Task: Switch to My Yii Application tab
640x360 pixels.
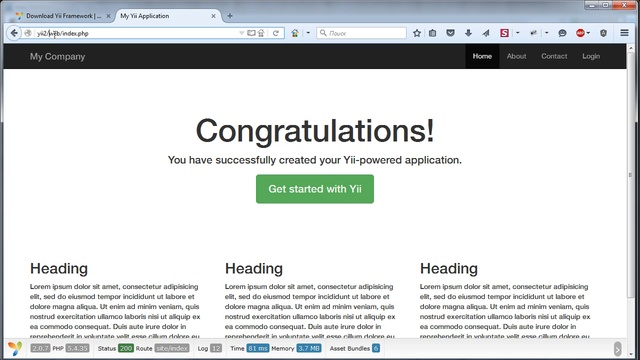Action: 167,16
